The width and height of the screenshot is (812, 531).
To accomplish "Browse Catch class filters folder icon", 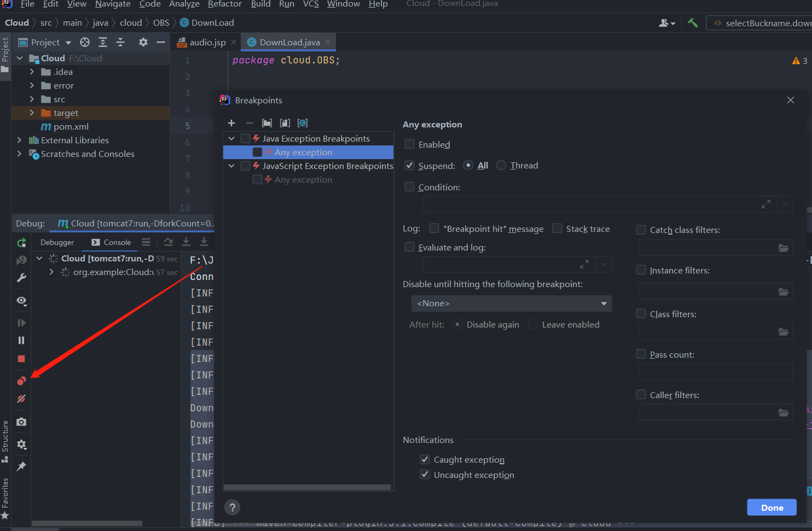I will click(x=784, y=248).
